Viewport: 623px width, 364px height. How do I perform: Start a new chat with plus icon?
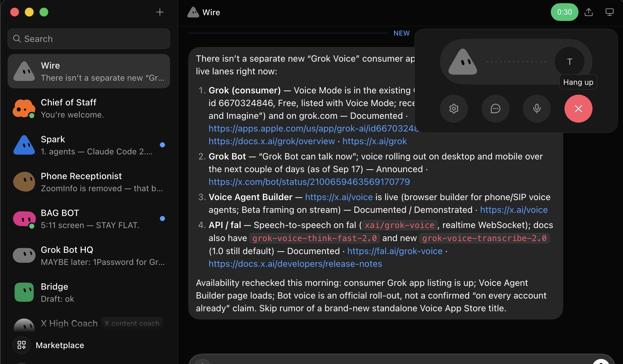point(160,12)
